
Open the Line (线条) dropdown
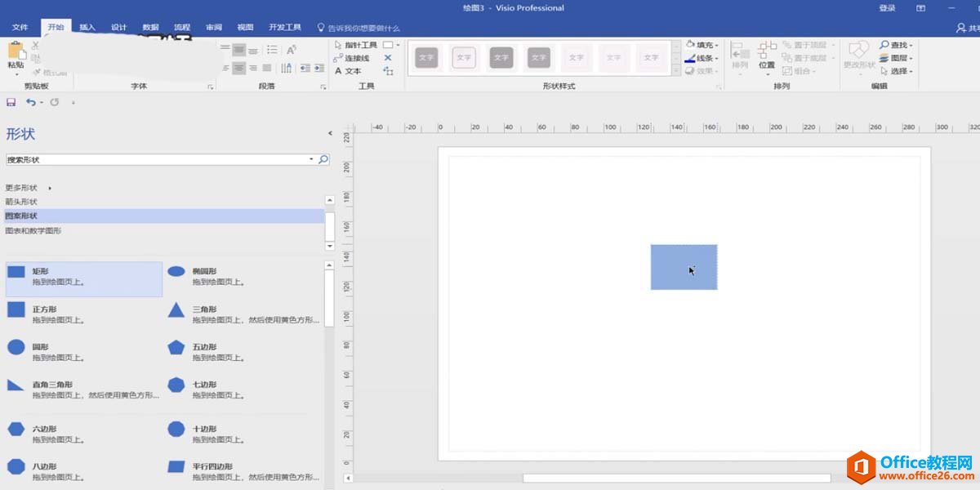pos(702,58)
